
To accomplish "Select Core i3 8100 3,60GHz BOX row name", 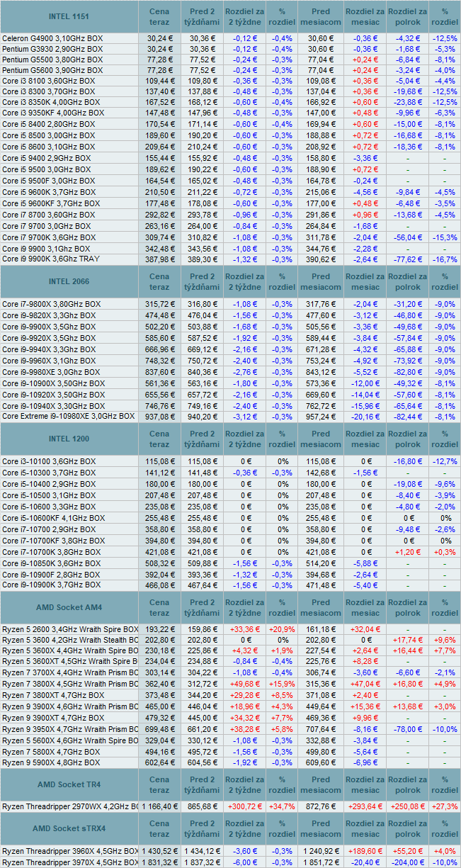I will pyautogui.click(x=48, y=81).
